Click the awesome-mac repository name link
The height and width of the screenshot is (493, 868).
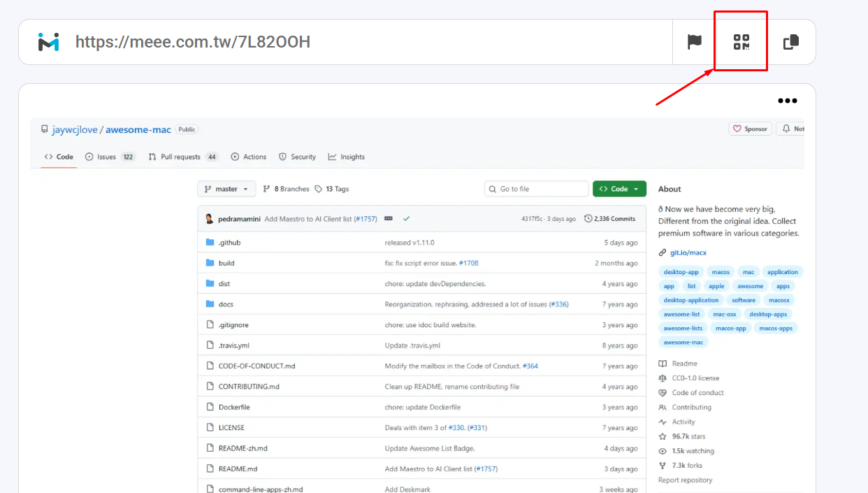coord(138,129)
